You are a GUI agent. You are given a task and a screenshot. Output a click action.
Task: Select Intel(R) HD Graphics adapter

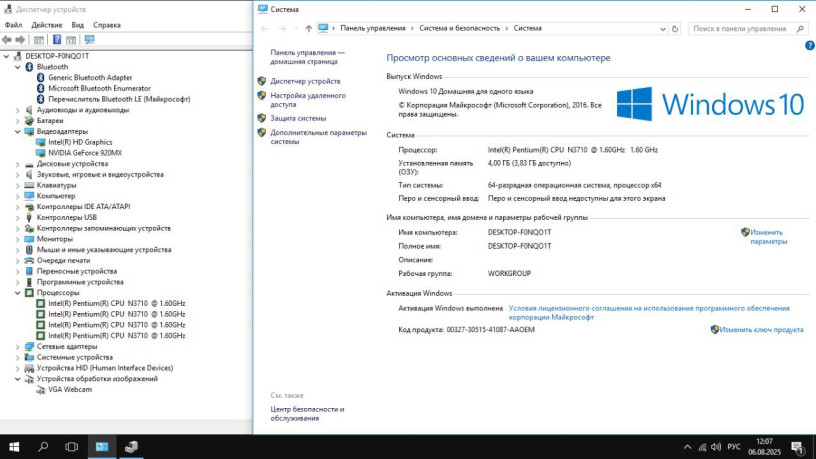click(x=80, y=142)
